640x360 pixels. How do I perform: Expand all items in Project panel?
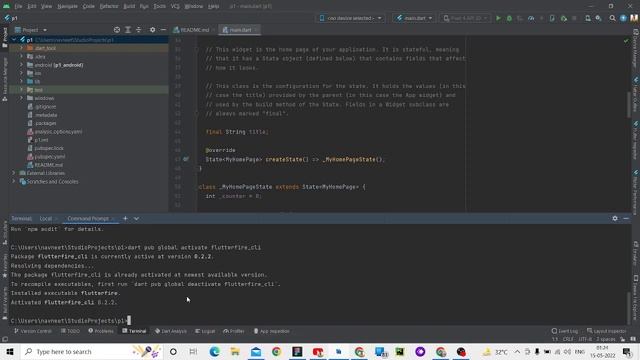pos(128,30)
